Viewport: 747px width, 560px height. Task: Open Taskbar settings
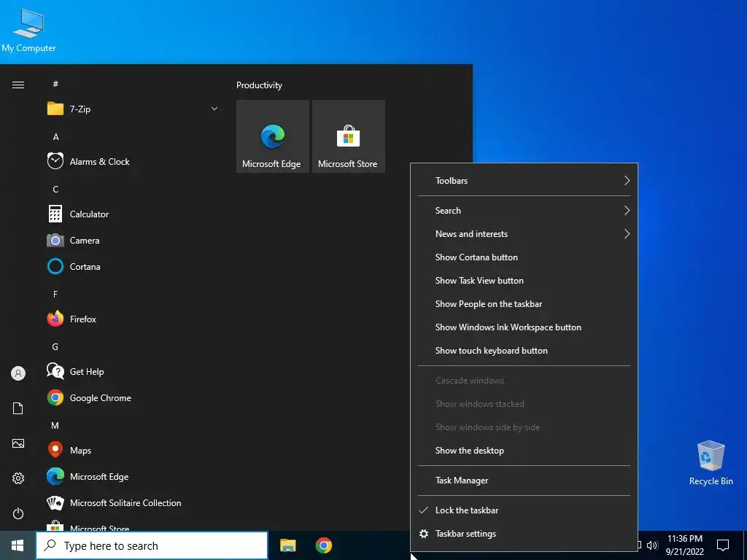tap(524, 534)
